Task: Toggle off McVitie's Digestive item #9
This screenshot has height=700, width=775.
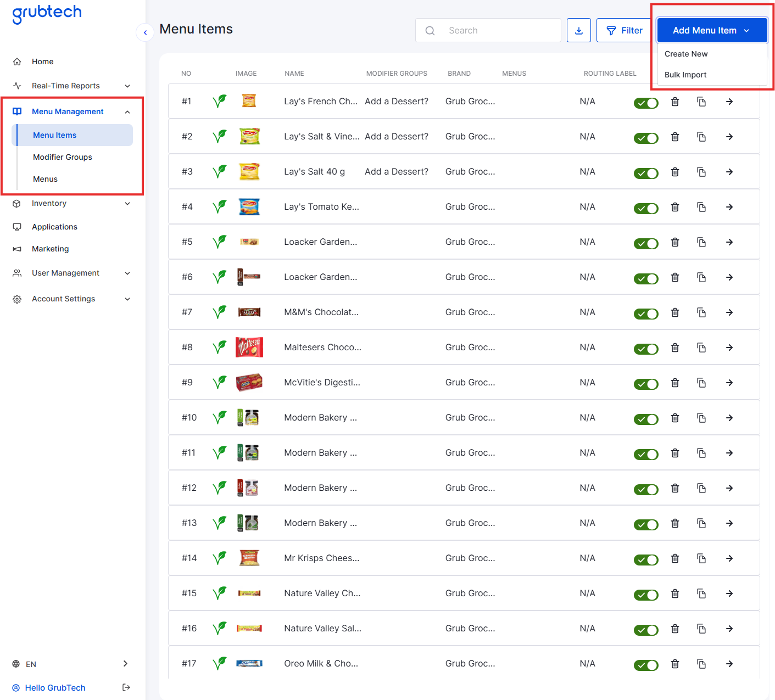Action: click(645, 384)
